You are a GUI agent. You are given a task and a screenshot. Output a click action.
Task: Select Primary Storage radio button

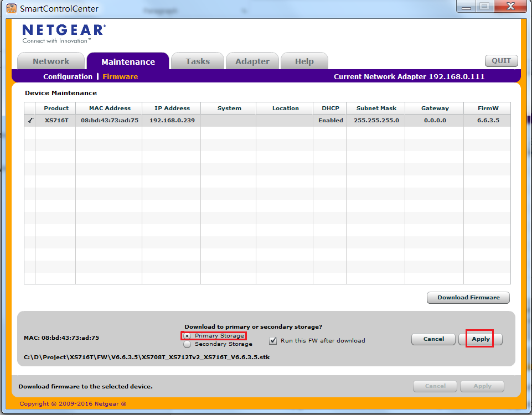187,336
